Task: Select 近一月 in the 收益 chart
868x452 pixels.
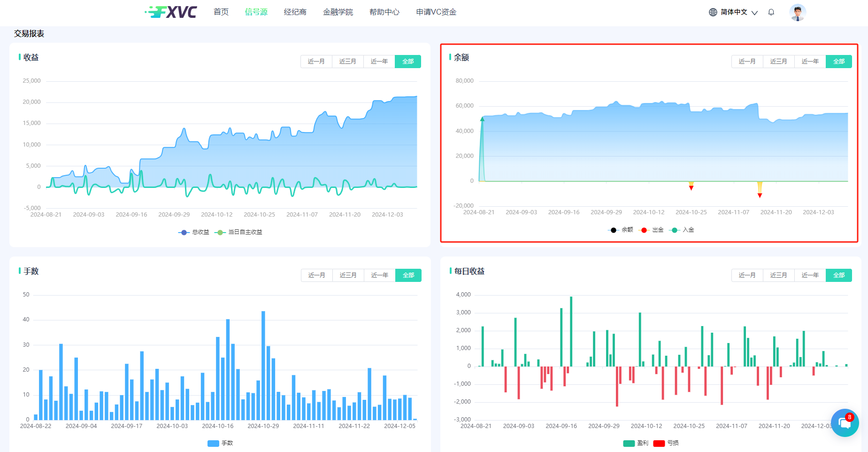Action: 316,62
